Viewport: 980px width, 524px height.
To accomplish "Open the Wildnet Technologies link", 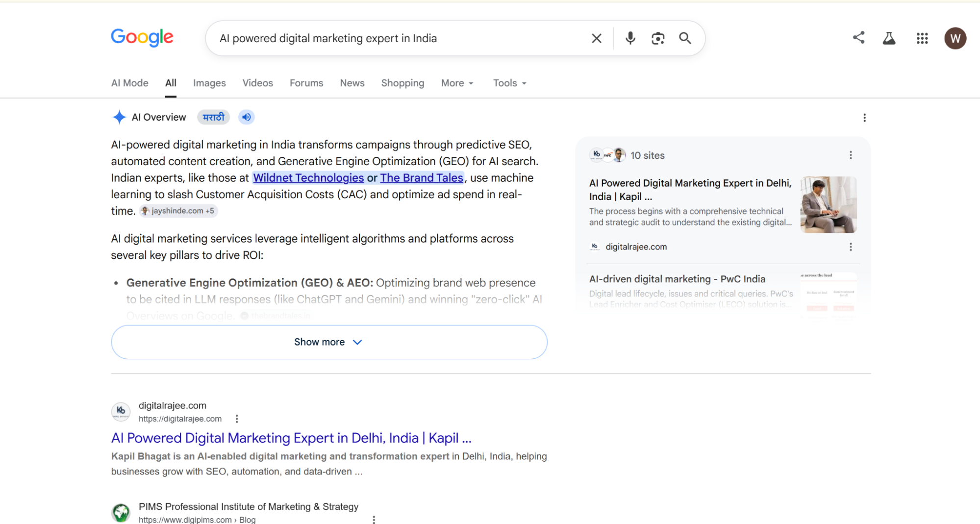I will pyautogui.click(x=308, y=178).
